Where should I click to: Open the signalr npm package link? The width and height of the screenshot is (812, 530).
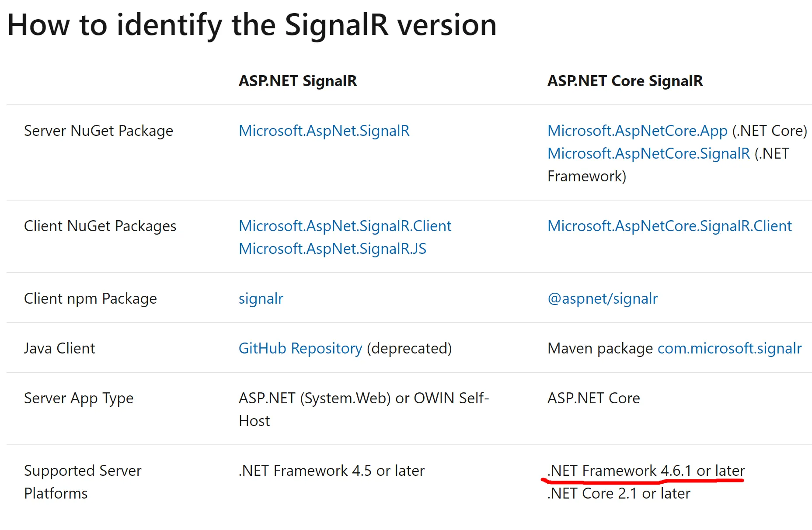tap(261, 298)
